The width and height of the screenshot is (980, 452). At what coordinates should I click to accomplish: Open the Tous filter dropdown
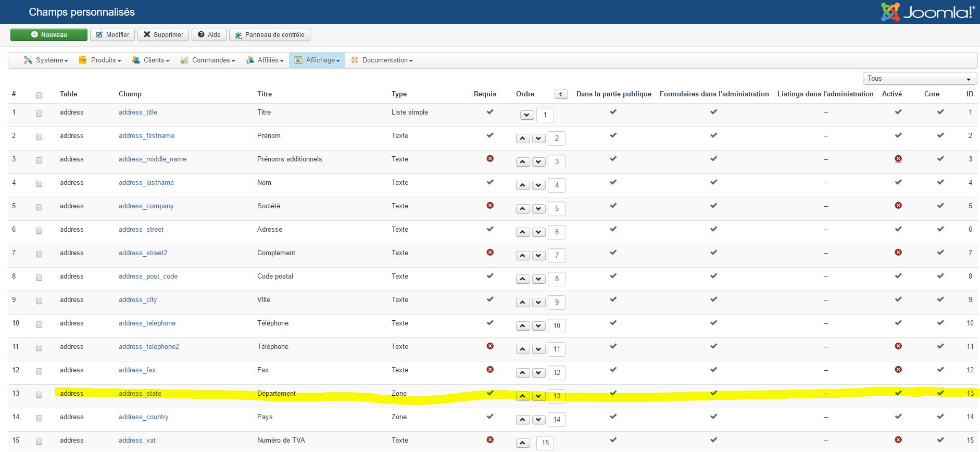tap(919, 79)
